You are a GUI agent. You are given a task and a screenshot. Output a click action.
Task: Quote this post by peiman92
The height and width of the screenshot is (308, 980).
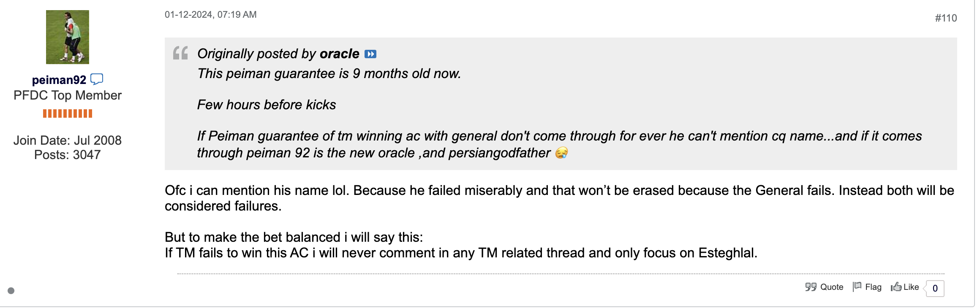pos(824,287)
